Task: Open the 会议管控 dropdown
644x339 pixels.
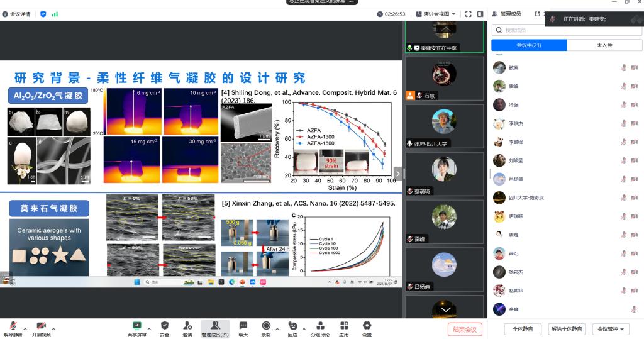Action: pos(612,329)
